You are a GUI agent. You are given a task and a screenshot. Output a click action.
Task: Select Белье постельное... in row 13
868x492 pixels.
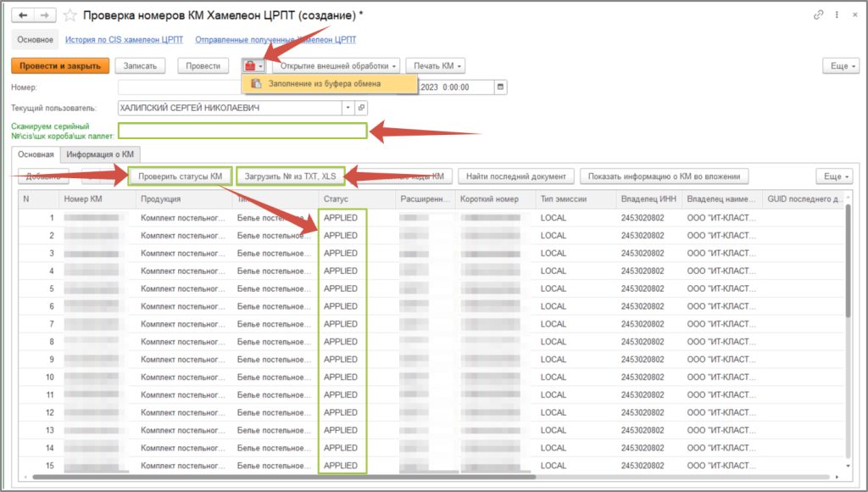coord(274,430)
